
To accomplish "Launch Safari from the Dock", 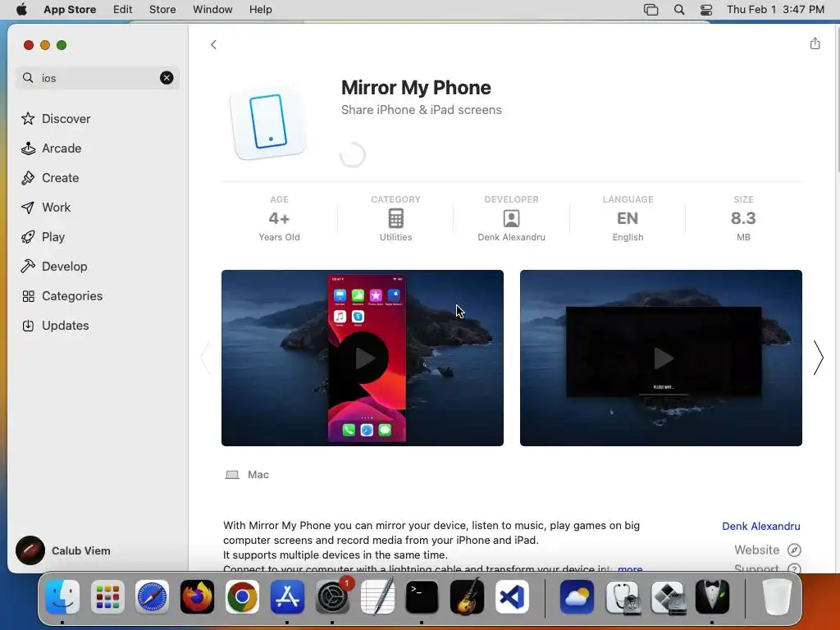I will point(152,596).
